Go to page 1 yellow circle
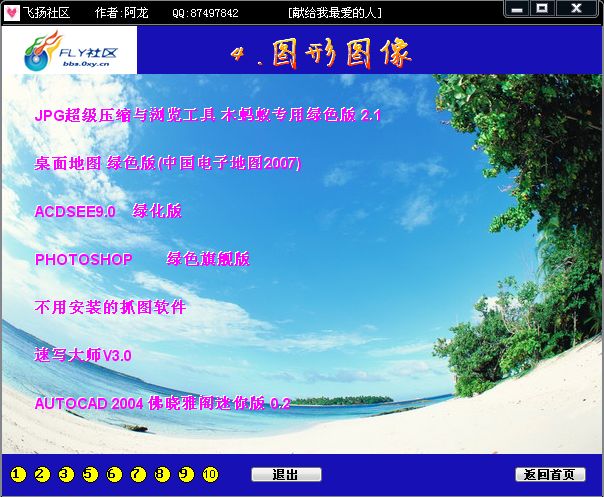 pyautogui.click(x=18, y=474)
